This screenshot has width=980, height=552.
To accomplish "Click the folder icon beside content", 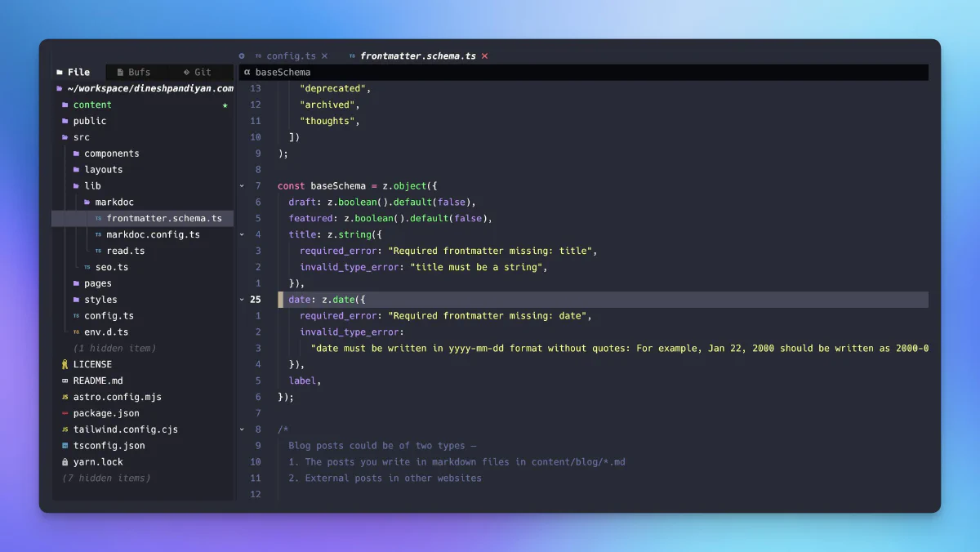I will click(66, 105).
